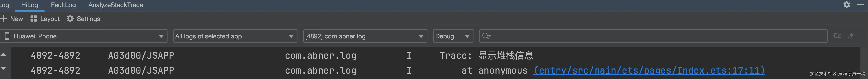Select the HiLog tab
The width and height of the screenshot is (868, 79).
coord(29,5)
